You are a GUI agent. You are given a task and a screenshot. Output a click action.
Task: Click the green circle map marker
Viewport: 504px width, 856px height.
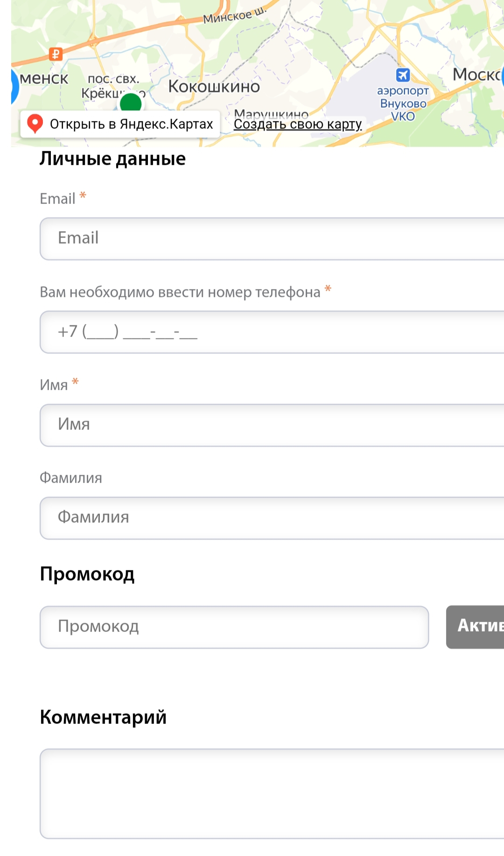(131, 102)
